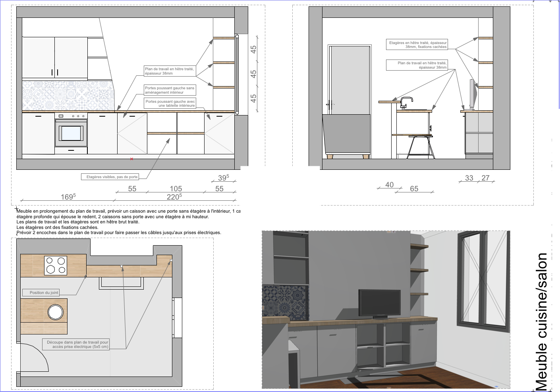Select the oven in the kitchen elevation
Screen dimensions: 560x392
71,133
